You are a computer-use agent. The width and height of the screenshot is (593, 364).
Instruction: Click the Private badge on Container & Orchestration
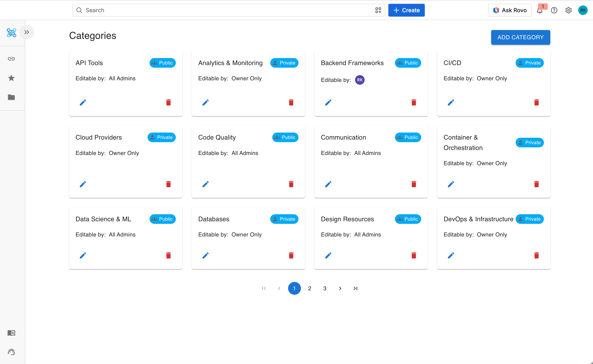coord(530,143)
